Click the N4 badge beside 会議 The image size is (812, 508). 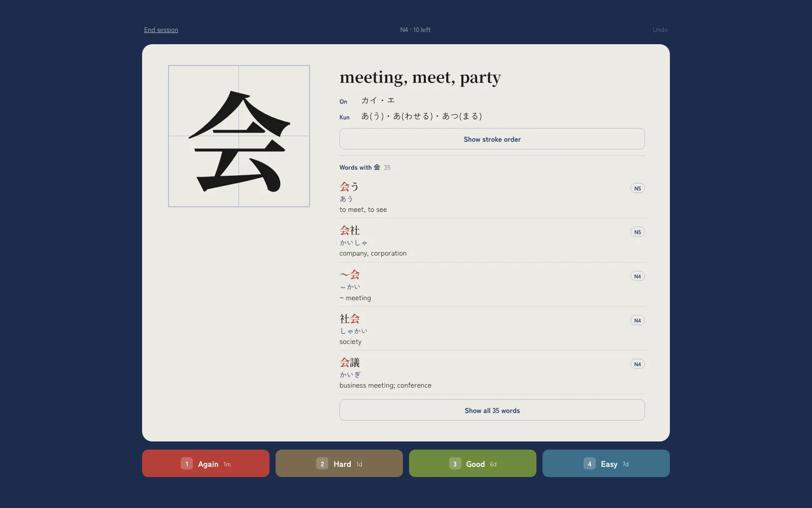(x=637, y=364)
